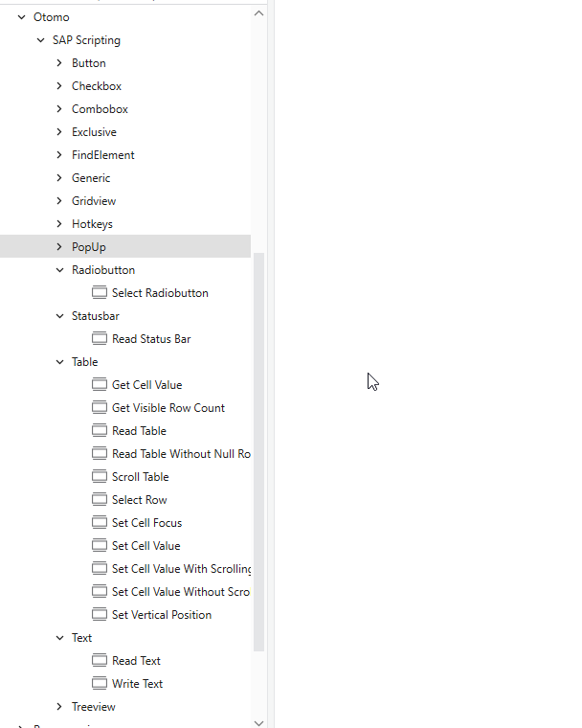Select the Read Text activity
Viewport: 582px width, 728px height.
pos(136,661)
